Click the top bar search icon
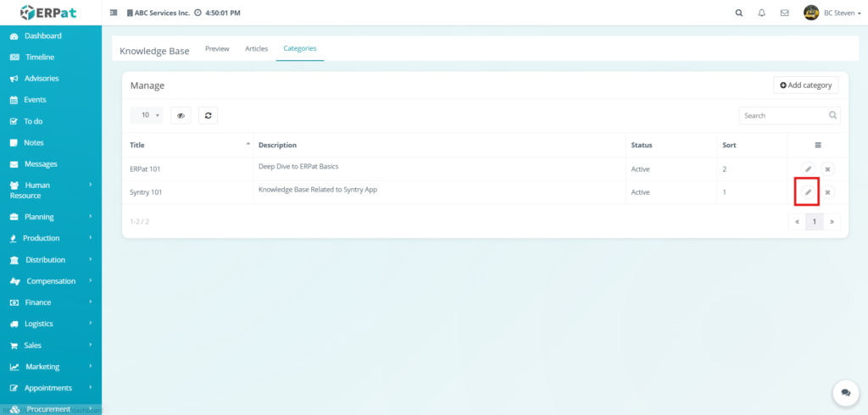Image resolution: width=868 pixels, height=415 pixels. 738,13
